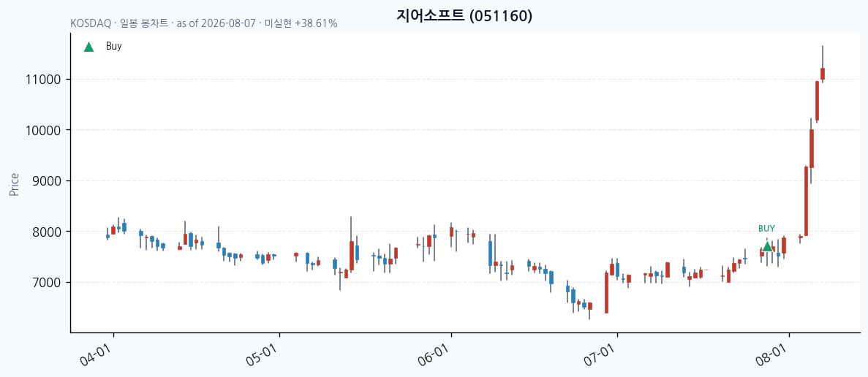The width and height of the screenshot is (868, 377).
Task: Click the x-axis date label 04-01
Action: (94, 355)
